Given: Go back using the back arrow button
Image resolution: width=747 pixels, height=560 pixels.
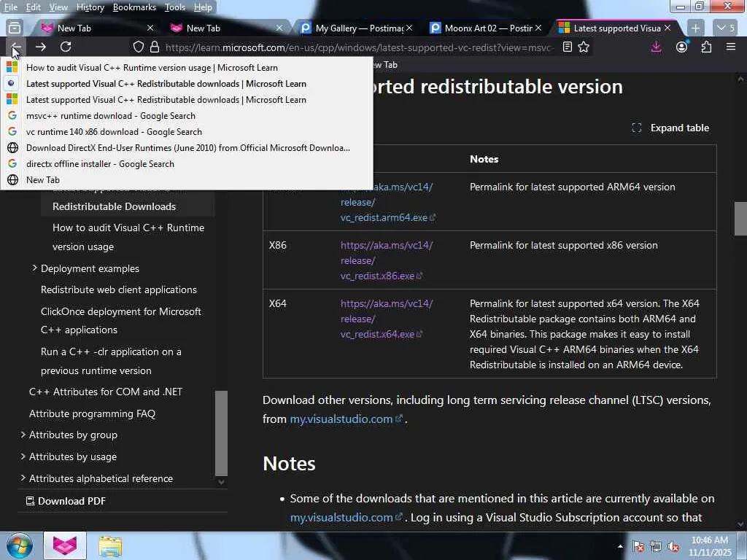Looking at the screenshot, I should coord(16,47).
